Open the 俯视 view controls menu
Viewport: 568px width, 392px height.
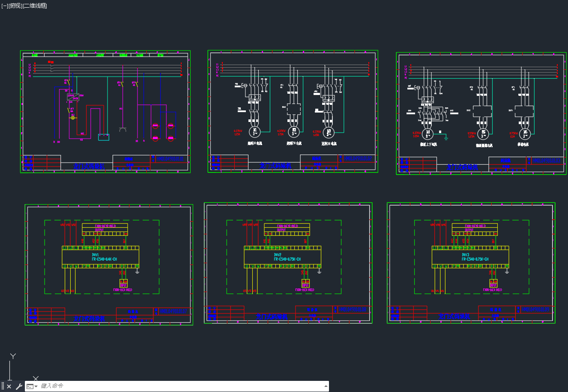15,6
